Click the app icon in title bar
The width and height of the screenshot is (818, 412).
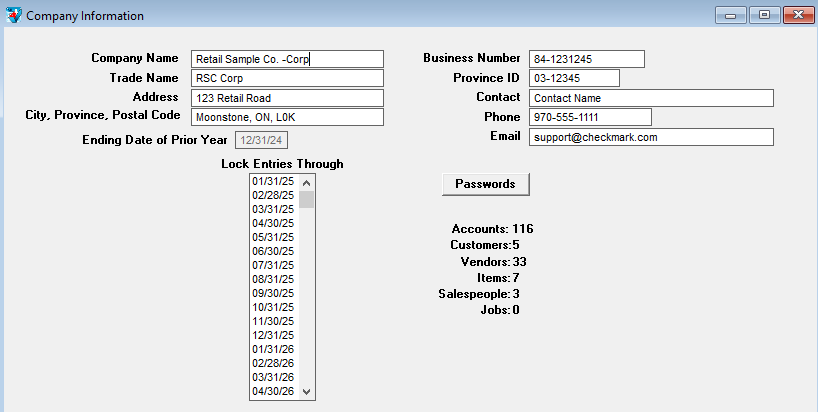pos(13,15)
